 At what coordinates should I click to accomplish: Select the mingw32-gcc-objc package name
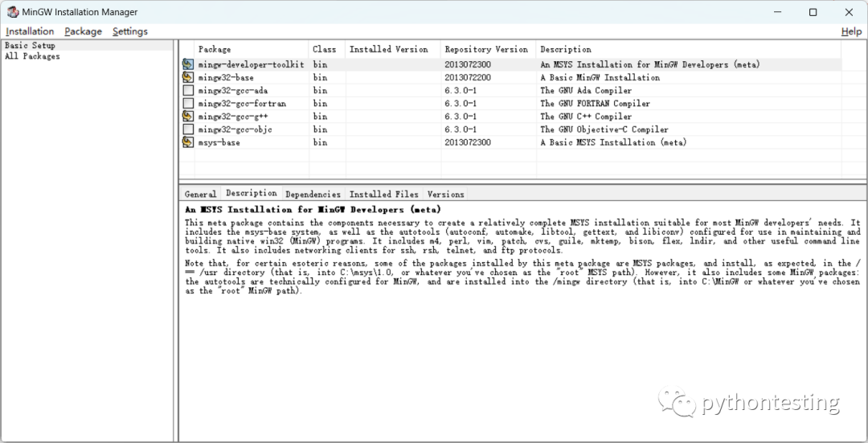click(x=235, y=129)
